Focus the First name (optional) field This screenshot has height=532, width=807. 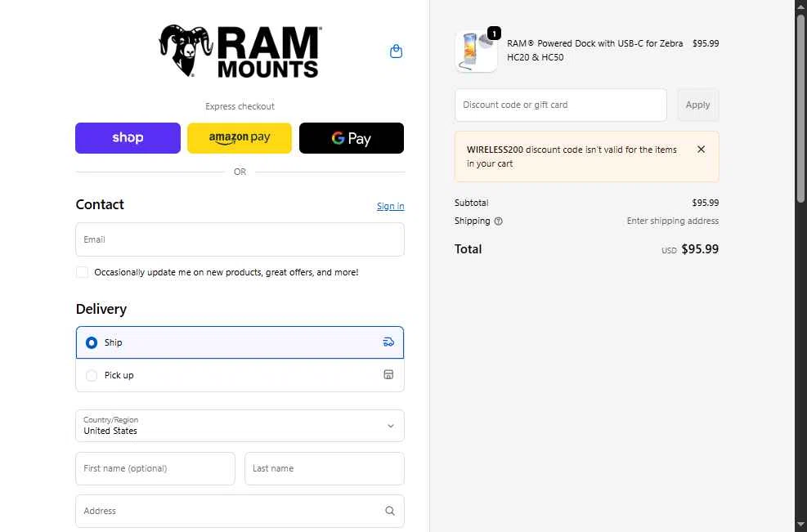coord(155,469)
